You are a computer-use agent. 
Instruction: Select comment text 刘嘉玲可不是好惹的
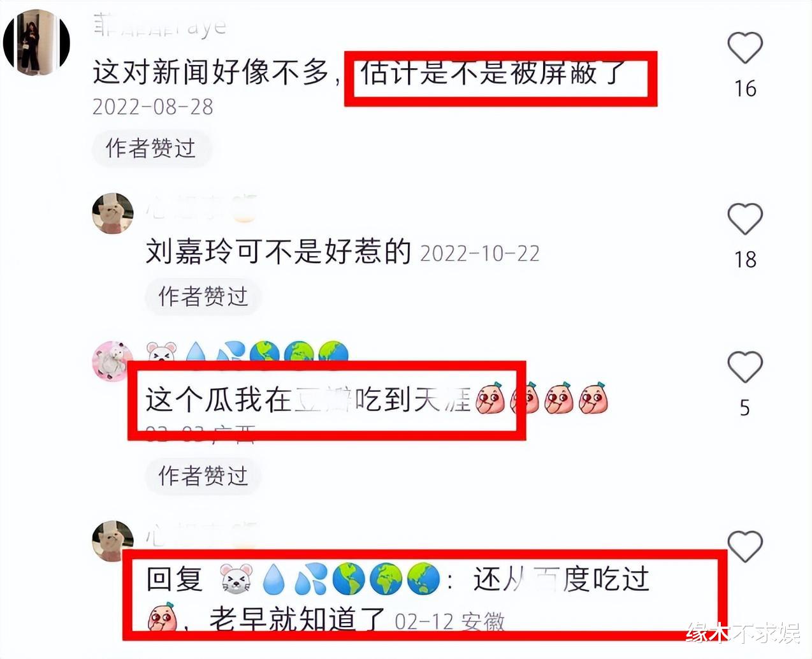click(279, 252)
